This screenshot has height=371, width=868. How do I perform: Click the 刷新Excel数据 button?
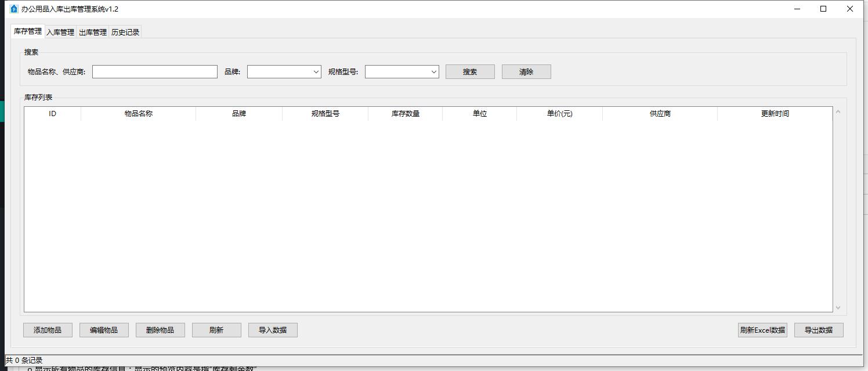click(762, 330)
